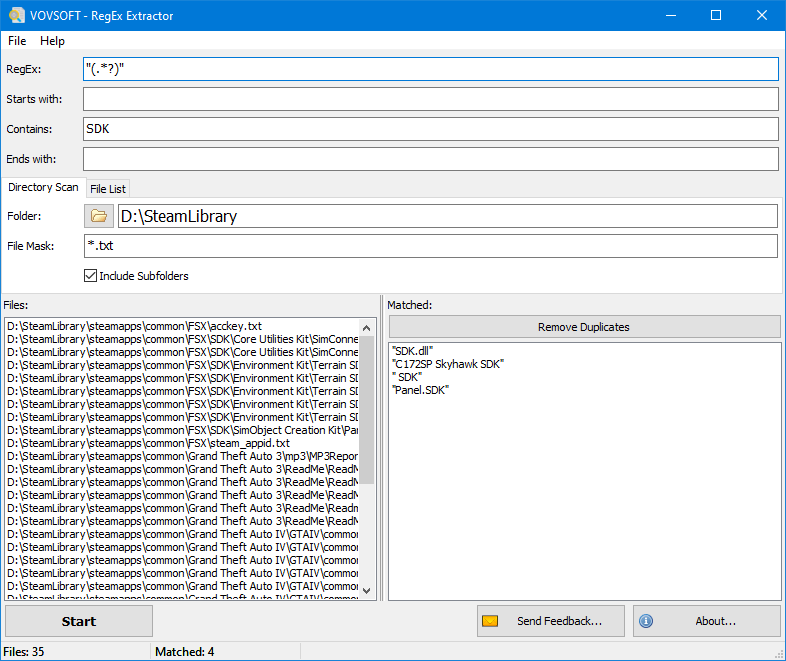Click the File Mask field *.txt
786x661 pixels.
(x=431, y=246)
